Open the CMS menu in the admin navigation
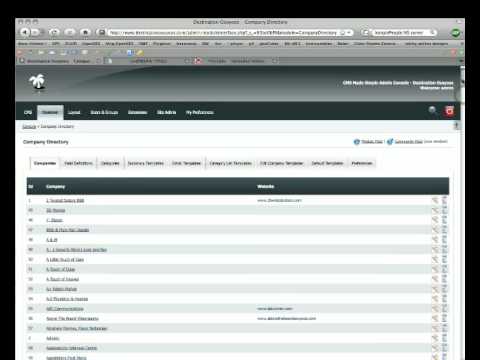 [x=28, y=112]
